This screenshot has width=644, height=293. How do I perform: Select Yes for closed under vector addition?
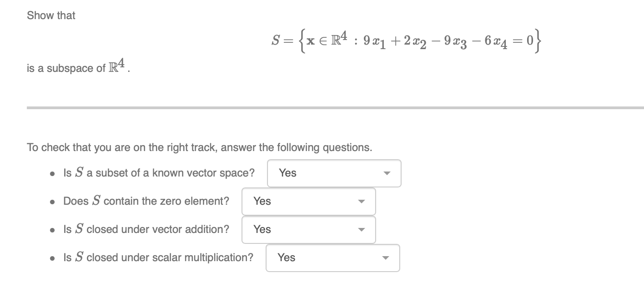point(263,230)
